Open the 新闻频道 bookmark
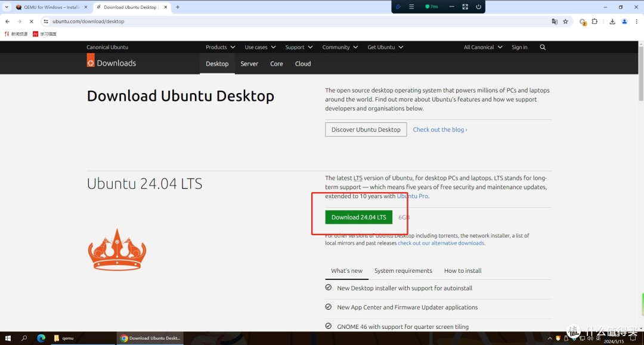This screenshot has height=345, width=644. pos(16,34)
